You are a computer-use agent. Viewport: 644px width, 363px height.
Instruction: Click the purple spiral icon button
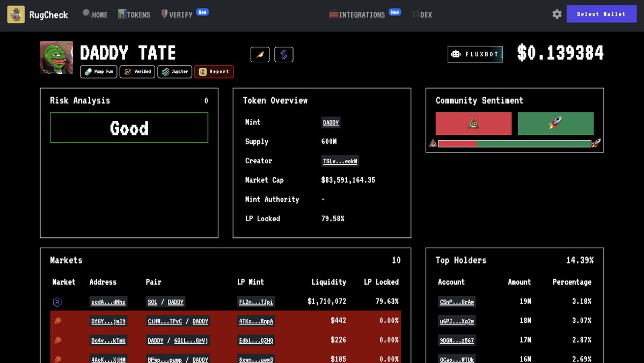click(x=283, y=54)
